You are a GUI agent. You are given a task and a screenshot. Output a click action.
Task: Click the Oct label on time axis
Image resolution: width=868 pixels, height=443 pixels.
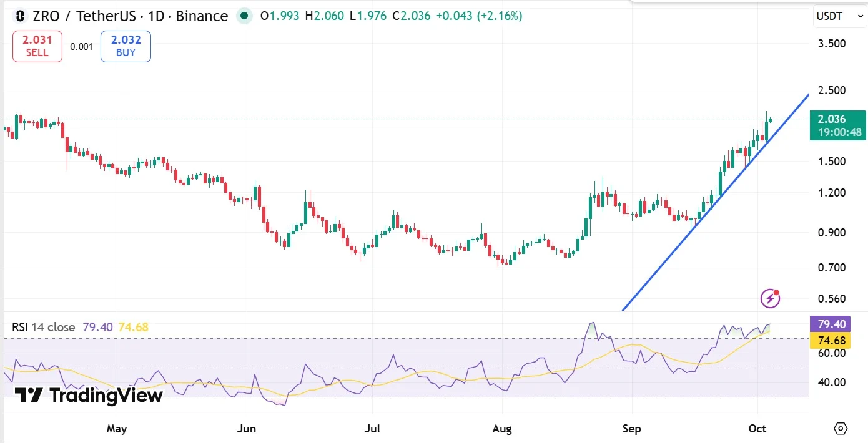757,429
